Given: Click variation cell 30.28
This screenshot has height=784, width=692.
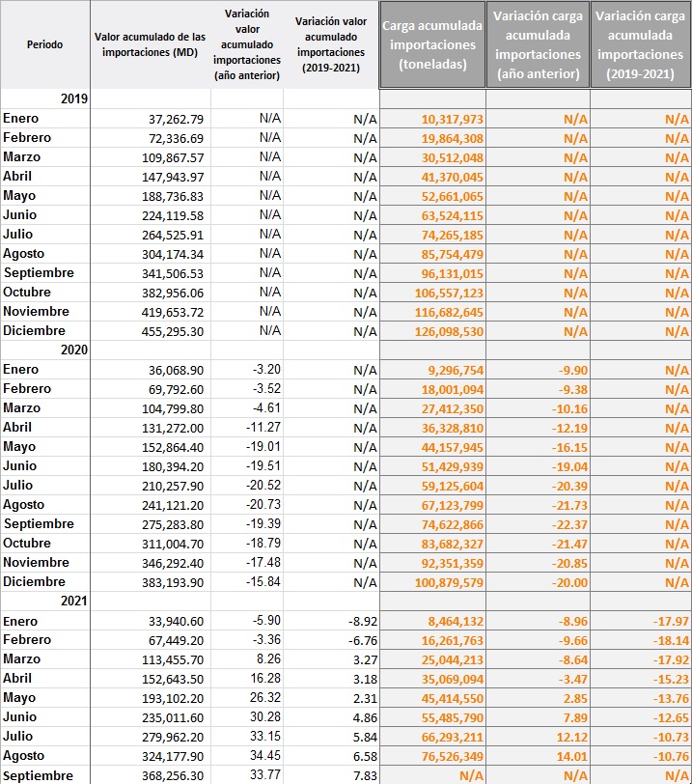Looking at the screenshot, I should pos(247,717).
